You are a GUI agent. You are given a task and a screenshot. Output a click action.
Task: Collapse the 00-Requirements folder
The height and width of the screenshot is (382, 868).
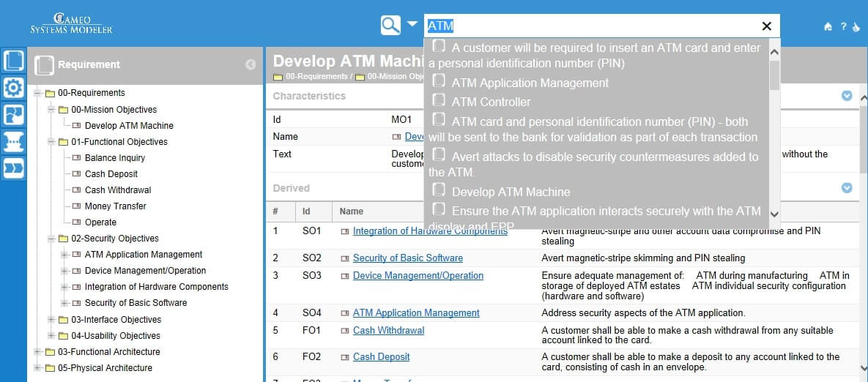pyautogui.click(x=37, y=94)
